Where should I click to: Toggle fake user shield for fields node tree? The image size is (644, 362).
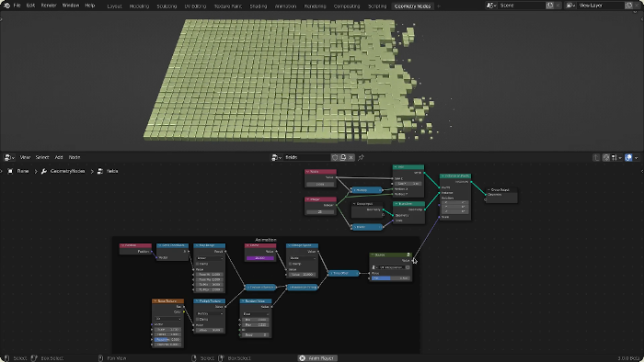point(335,157)
